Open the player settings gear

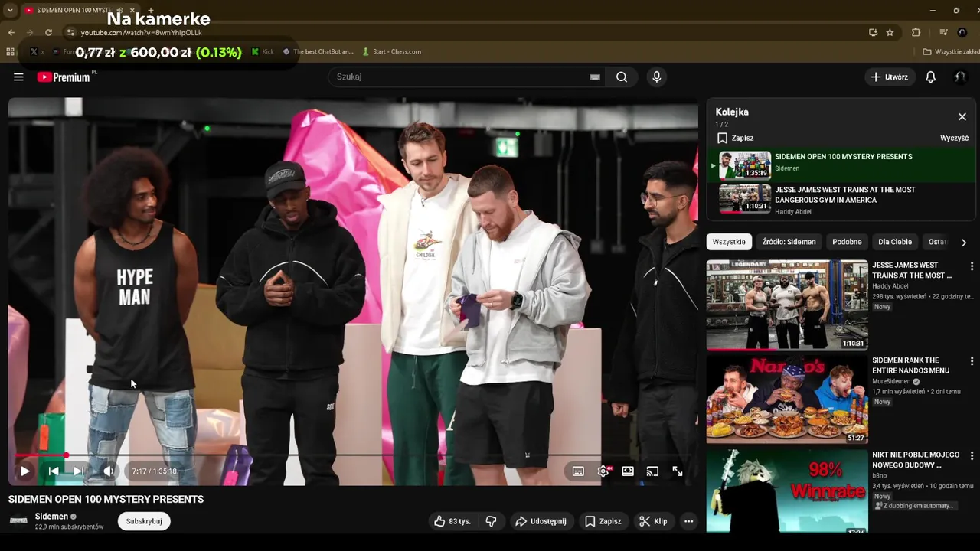(x=603, y=471)
